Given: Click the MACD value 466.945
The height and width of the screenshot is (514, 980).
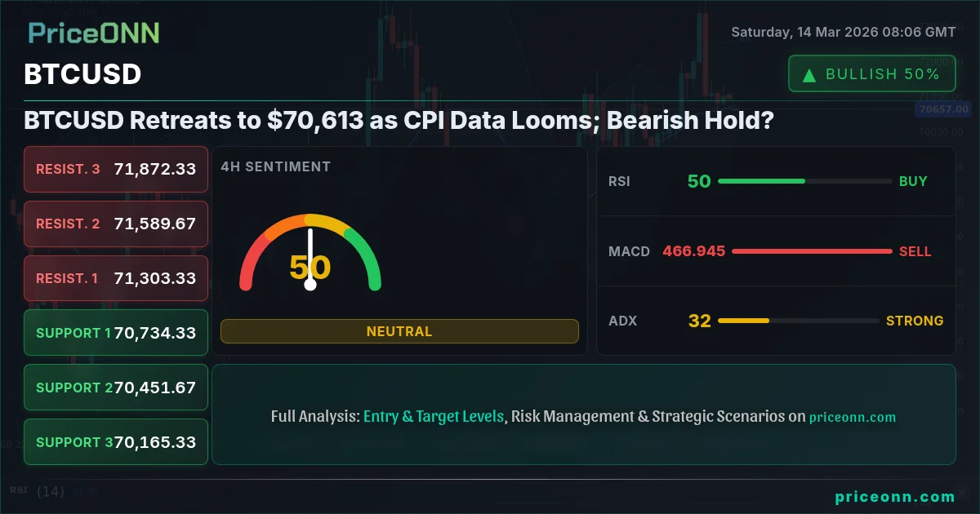Looking at the screenshot, I should pos(694,251).
